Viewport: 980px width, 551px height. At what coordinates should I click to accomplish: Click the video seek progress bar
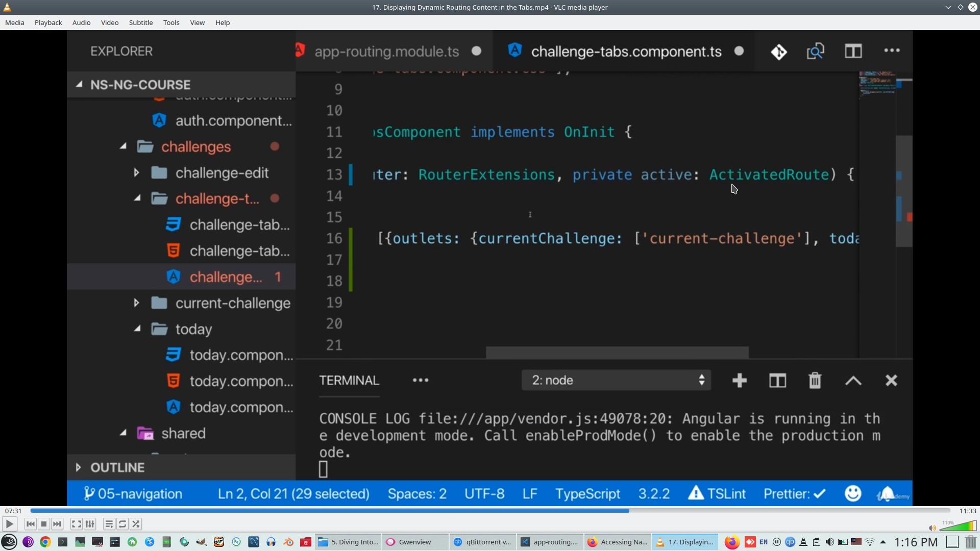click(490, 511)
